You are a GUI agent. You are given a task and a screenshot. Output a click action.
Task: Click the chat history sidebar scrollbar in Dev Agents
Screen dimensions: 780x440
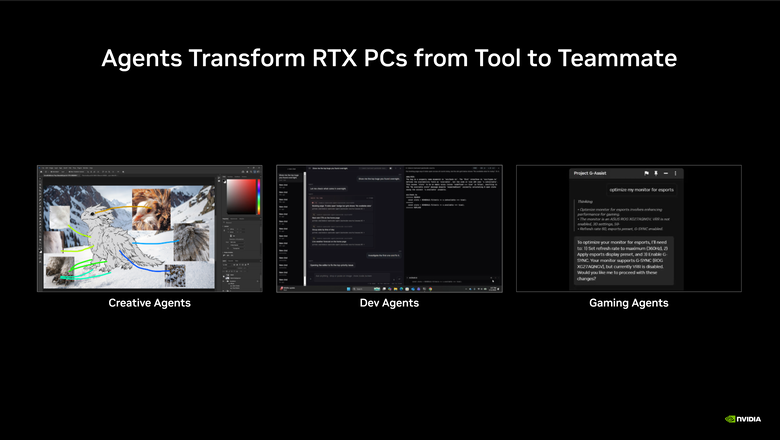coord(304,229)
